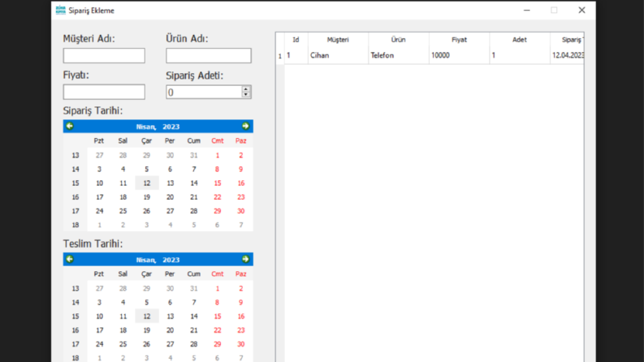Select April 26 in Sipariş Tarihi calendar
The image size is (644, 362).
pos(147,211)
